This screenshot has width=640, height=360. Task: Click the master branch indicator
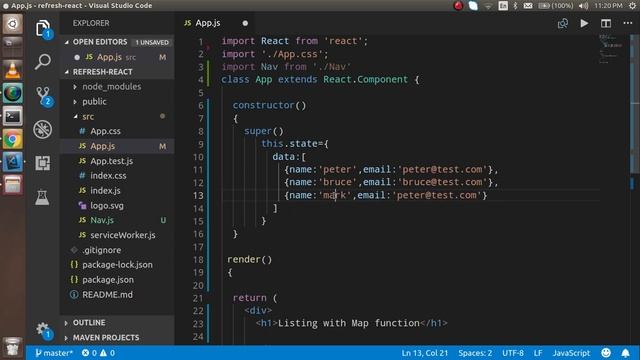coord(54,353)
